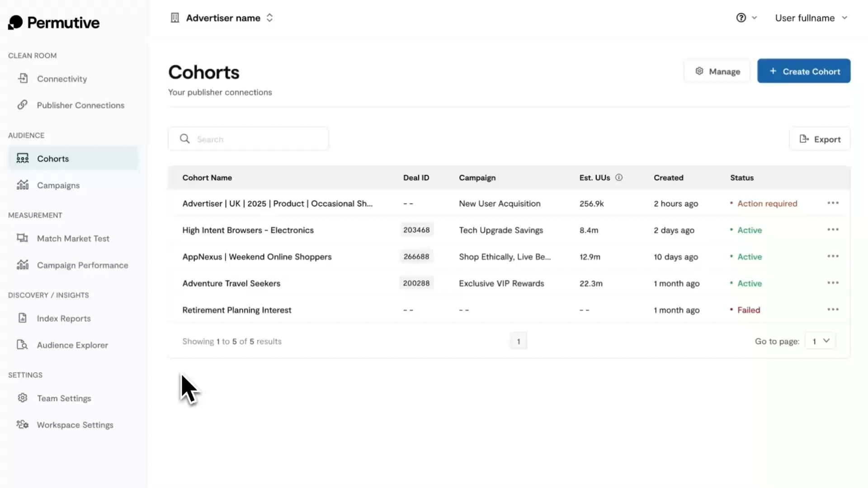Click the Export button

coord(820,139)
